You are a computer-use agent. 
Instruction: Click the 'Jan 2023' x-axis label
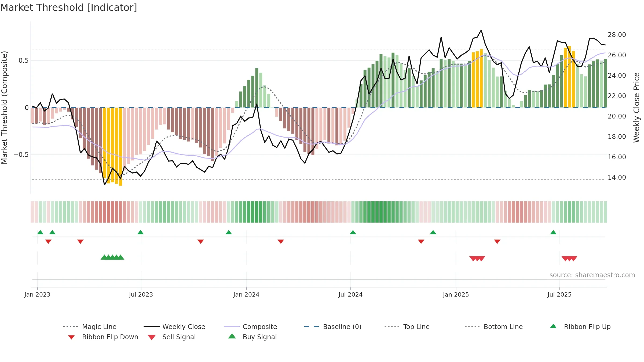point(37,294)
